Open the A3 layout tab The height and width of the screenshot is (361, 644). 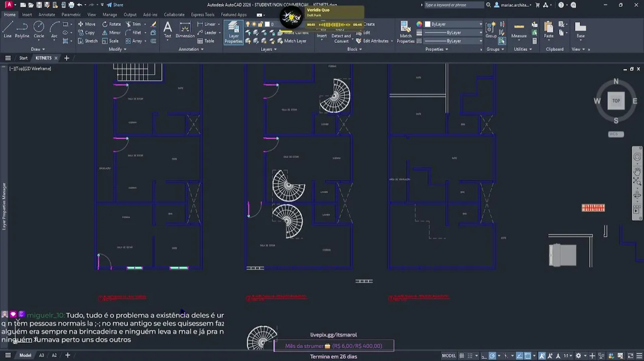click(42, 355)
